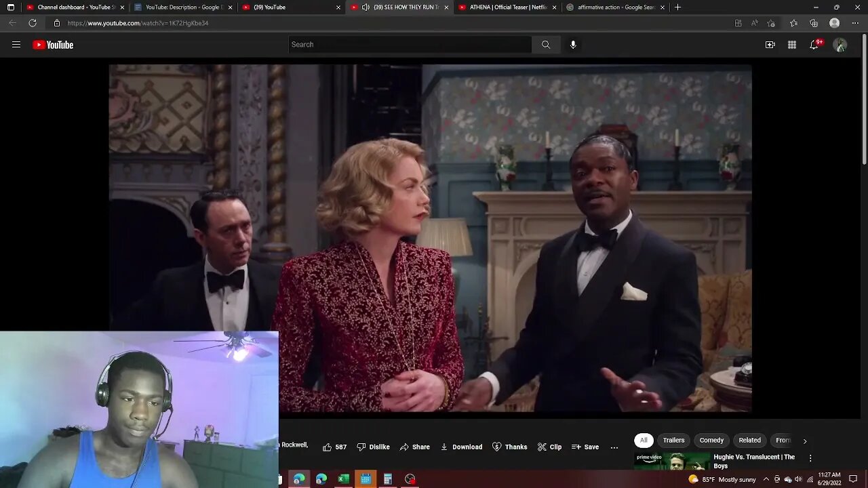Open the browser profile icon

click(x=835, y=23)
